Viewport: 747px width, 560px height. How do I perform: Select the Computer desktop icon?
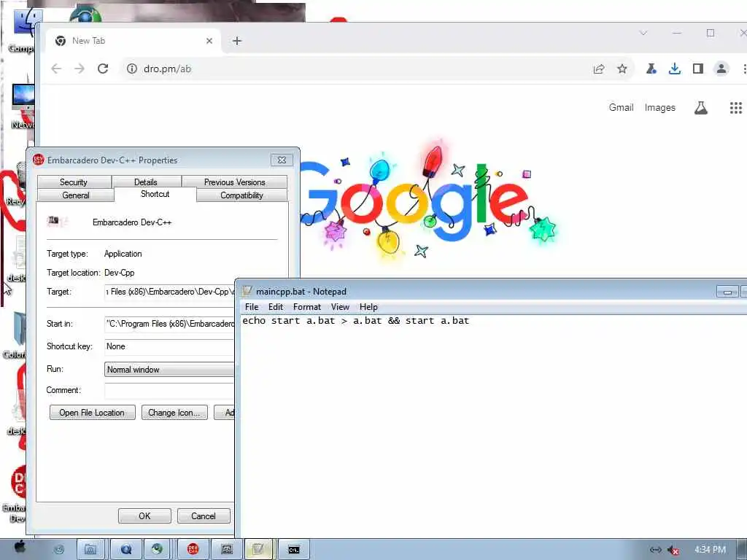tap(21, 29)
